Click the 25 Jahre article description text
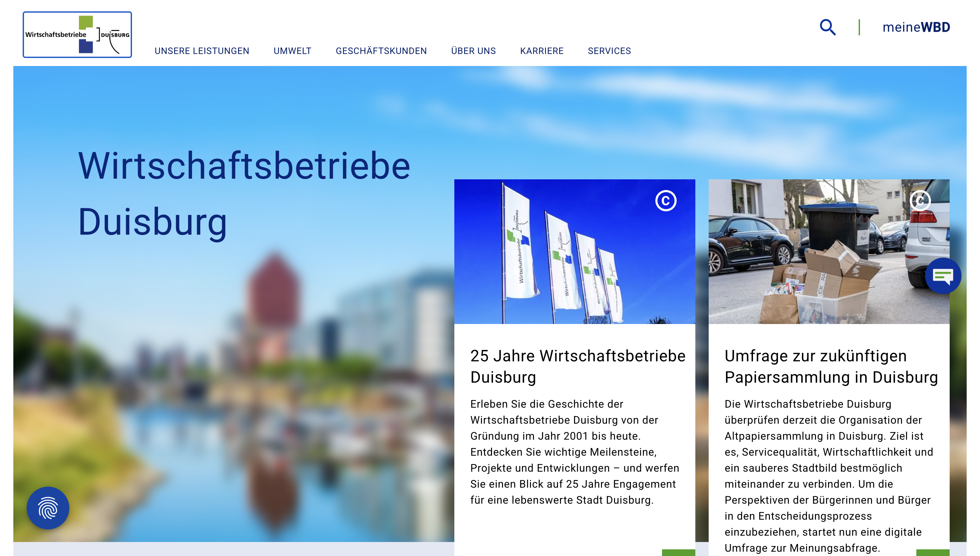The width and height of the screenshot is (980, 556). click(x=574, y=452)
